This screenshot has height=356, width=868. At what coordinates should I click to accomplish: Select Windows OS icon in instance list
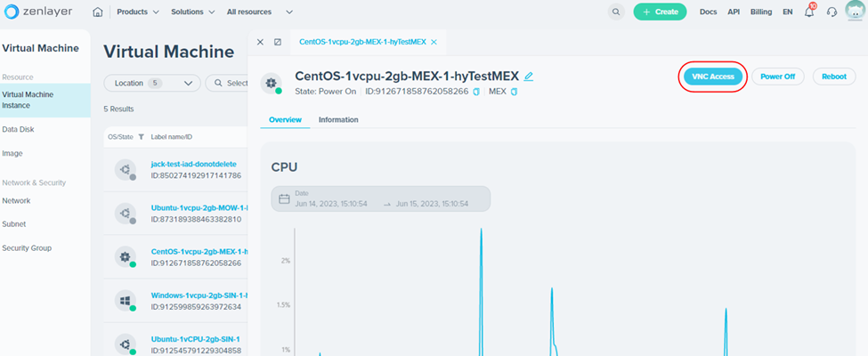[x=126, y=301]
